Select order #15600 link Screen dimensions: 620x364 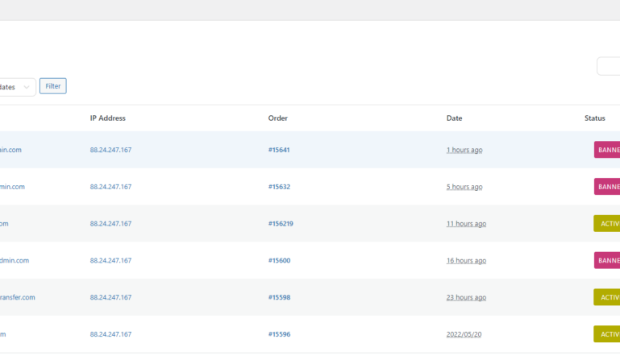[279, 261]
